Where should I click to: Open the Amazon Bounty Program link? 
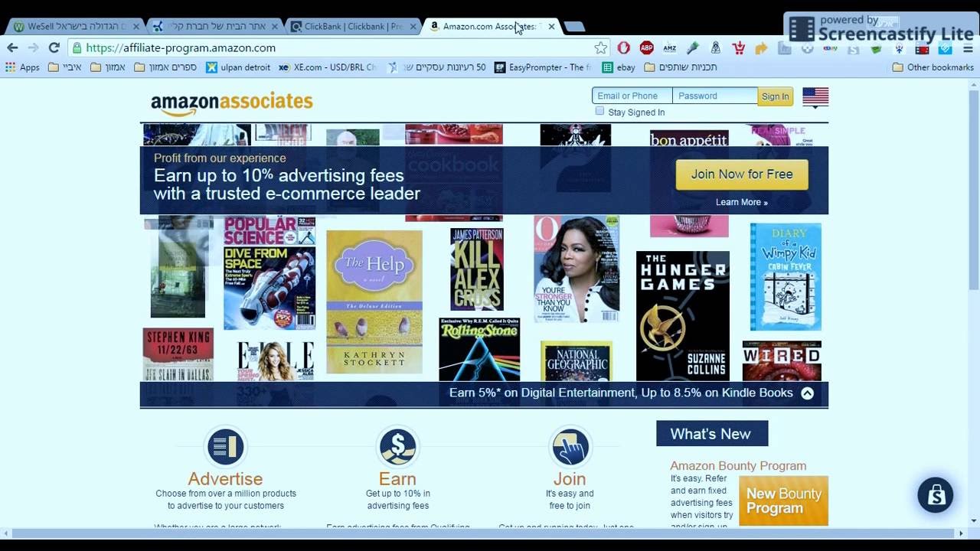(x=738, y=465)
